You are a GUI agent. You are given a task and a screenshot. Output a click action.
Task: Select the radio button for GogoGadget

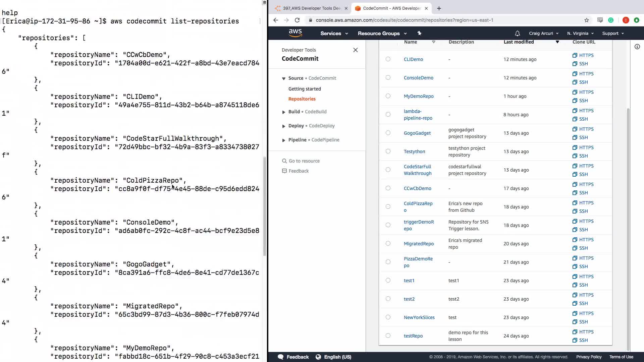[388, 133]
